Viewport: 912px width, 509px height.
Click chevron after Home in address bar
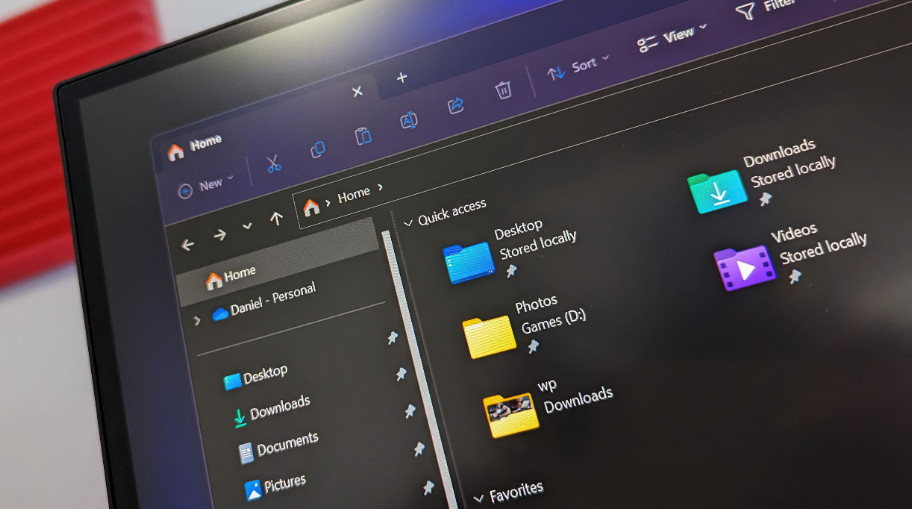(x=380, y=187)
